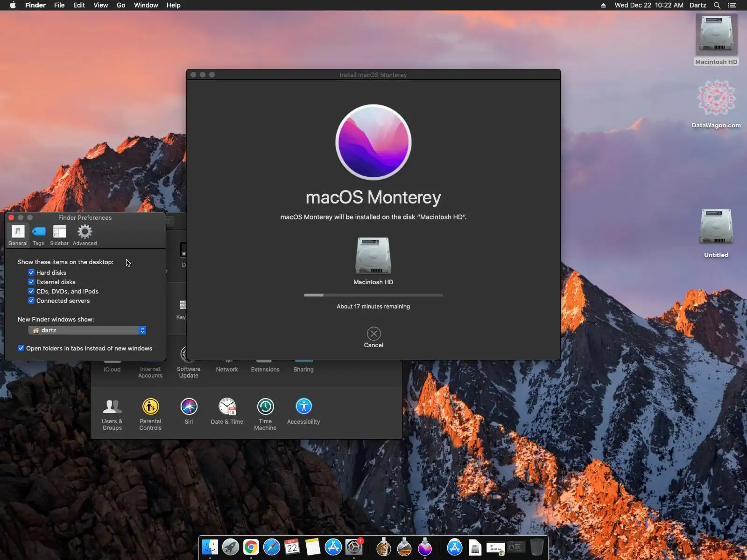
Task: Click the Monterey installer icon in Dock
Action: (425, 547)
